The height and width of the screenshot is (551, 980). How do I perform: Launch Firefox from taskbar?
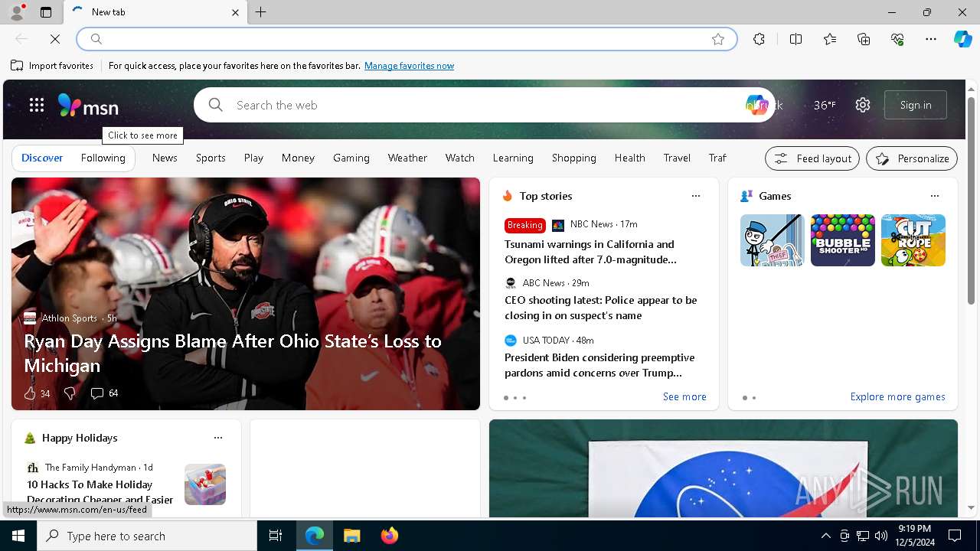click(389, 536)
